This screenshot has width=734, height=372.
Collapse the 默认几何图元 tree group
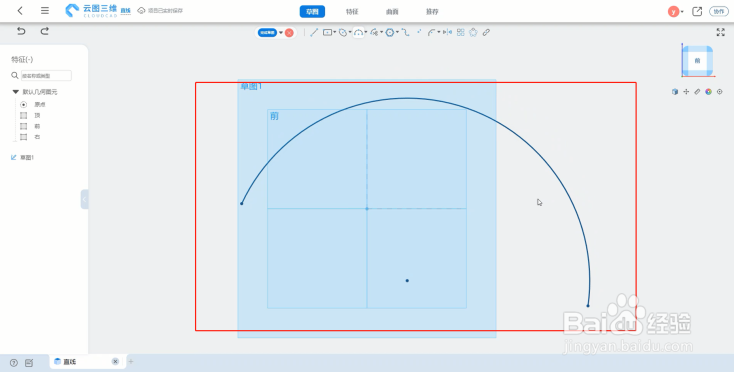[x=15, y=92]
